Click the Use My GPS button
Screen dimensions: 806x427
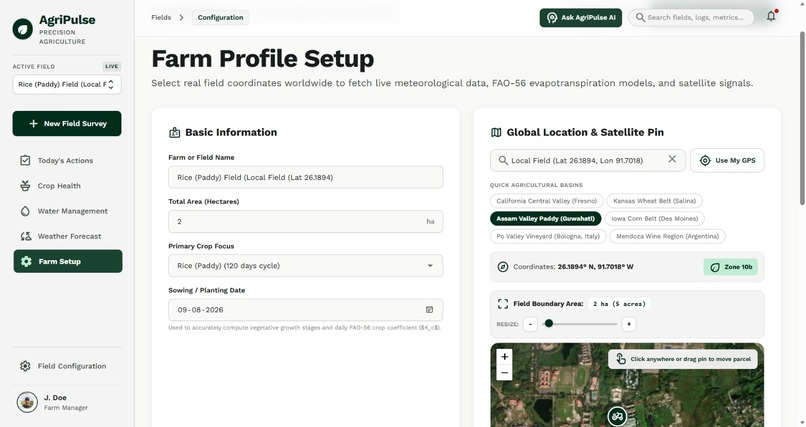pos(727,160)
